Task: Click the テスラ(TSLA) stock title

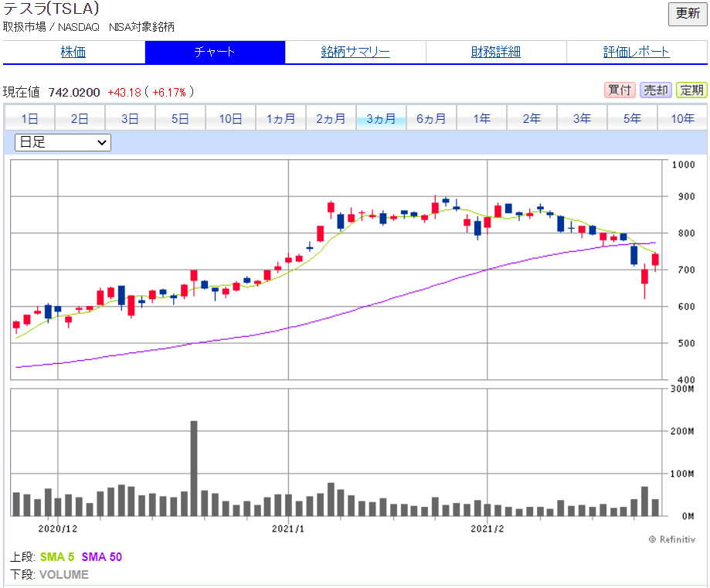Action: (x=51, y=8)
